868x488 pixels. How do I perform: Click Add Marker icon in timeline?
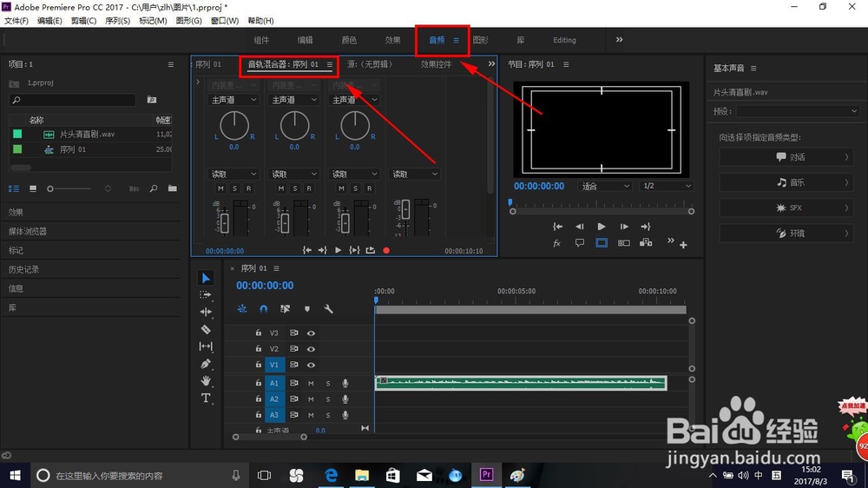[x=307, y=309]
